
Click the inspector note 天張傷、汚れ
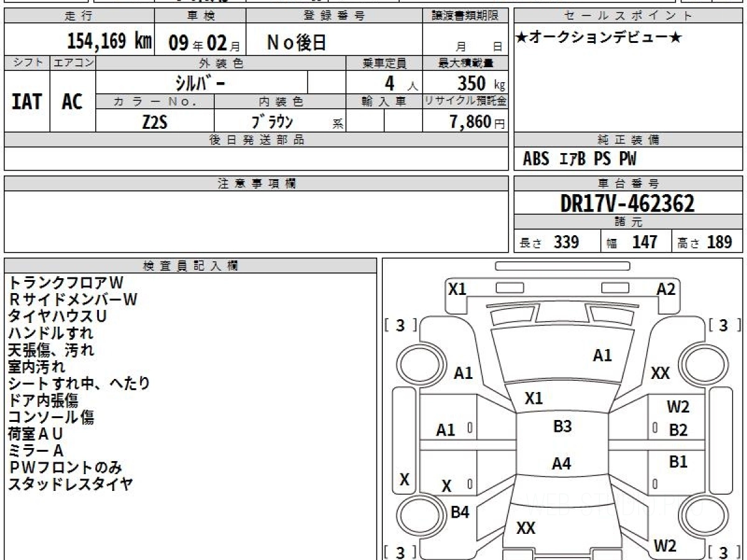pyautogui.click(x=51, y=350)
